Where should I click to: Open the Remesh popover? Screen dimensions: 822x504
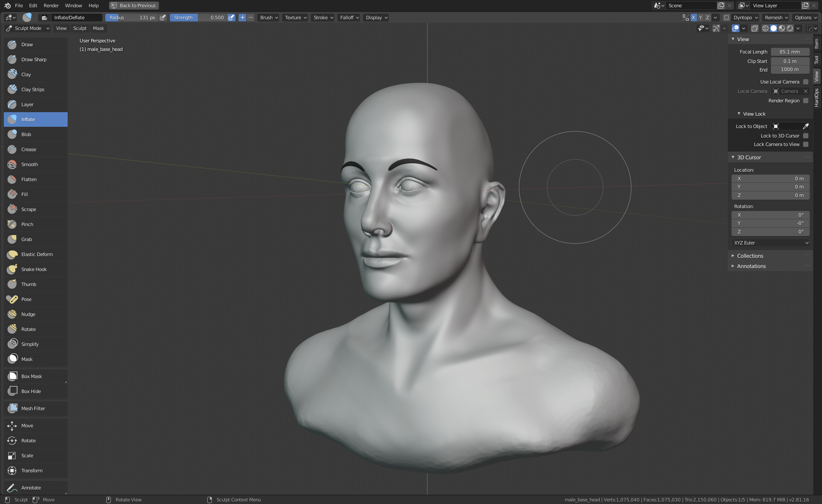point(776,18)
